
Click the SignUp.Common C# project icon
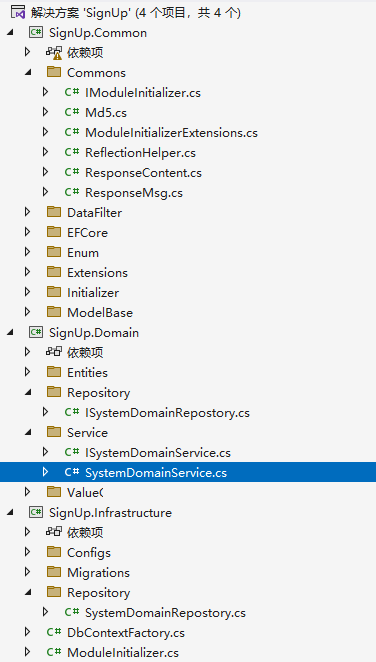coord(35,33)
